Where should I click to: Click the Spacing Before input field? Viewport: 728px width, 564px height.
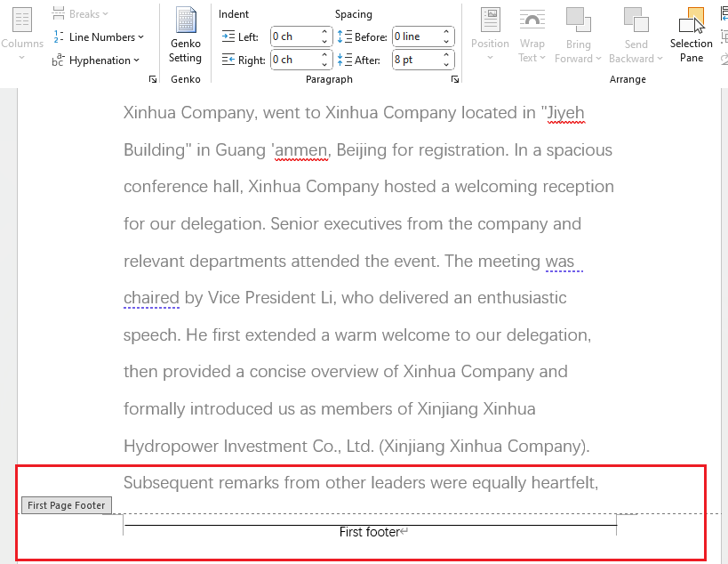(x=417, y=36)
